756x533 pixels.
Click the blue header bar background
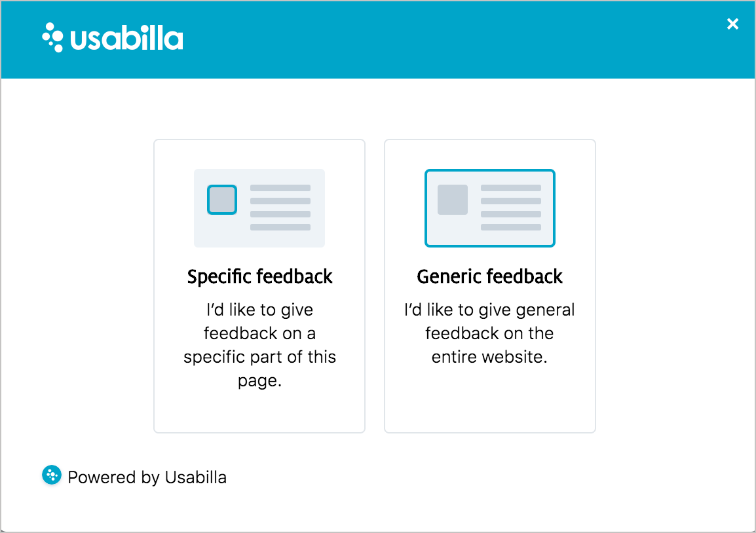coord(434,39)
